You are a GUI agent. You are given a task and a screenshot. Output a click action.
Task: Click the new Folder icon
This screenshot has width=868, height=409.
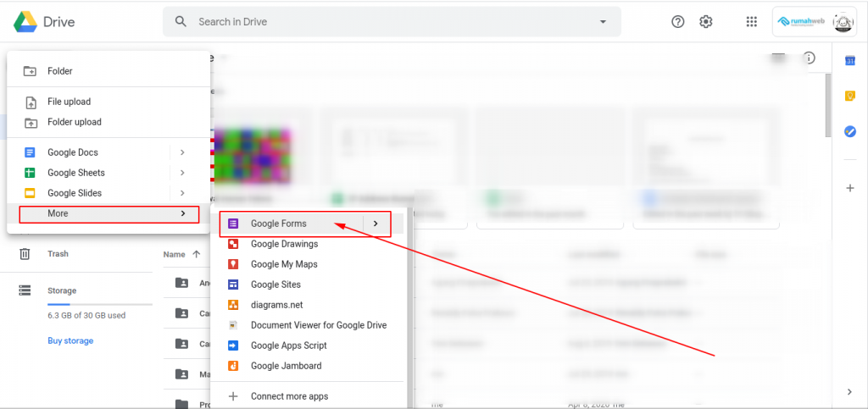[30, 71]
